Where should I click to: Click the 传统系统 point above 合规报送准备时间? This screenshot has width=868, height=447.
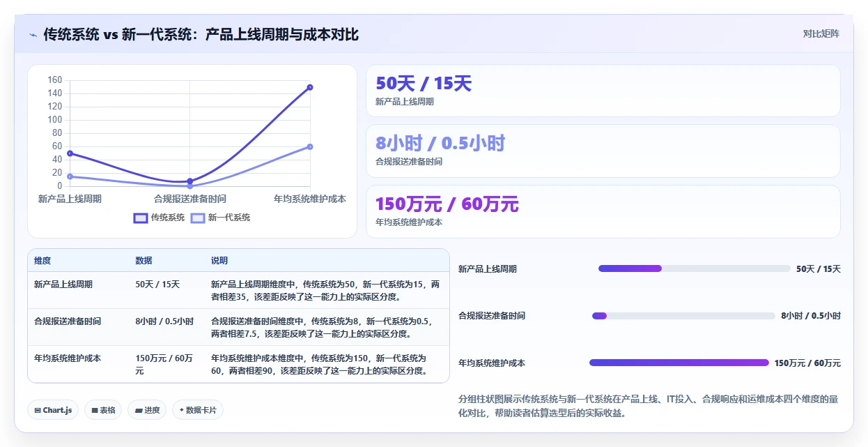tap(189, 181)
